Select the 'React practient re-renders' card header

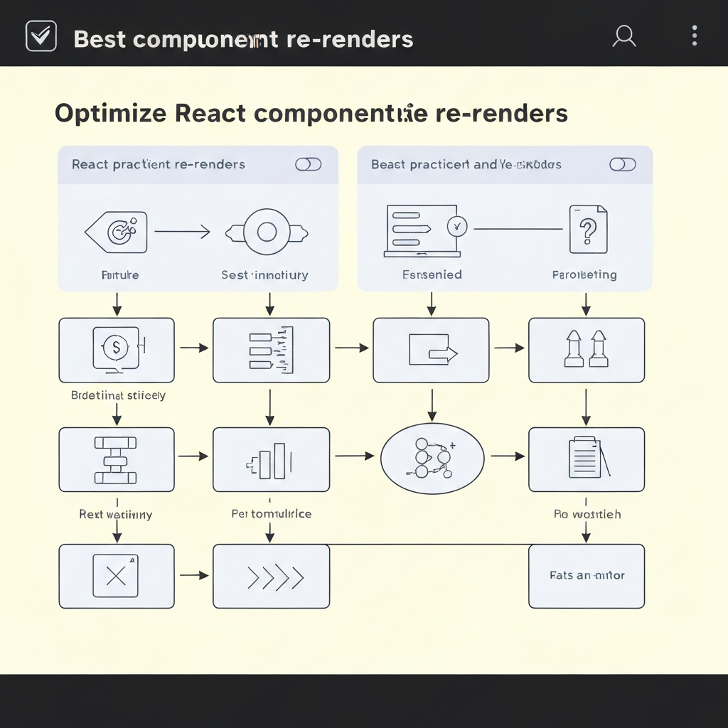[158, 164]
